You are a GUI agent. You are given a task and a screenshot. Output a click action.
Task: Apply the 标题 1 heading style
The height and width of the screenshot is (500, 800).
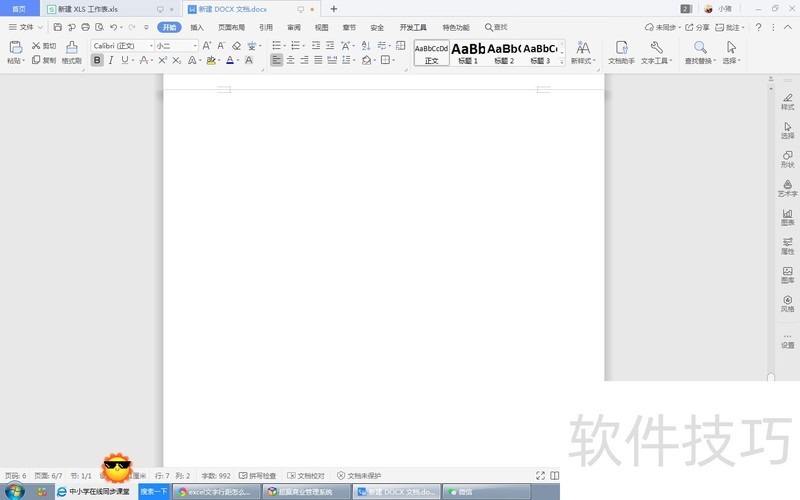click(x=468, y=52)
